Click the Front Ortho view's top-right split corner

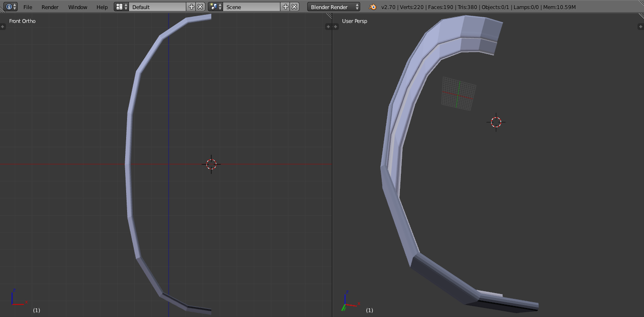tap(329, 16)
